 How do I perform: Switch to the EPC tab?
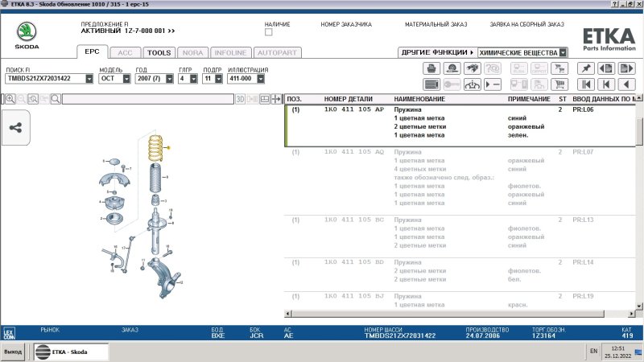coord(92,51)
